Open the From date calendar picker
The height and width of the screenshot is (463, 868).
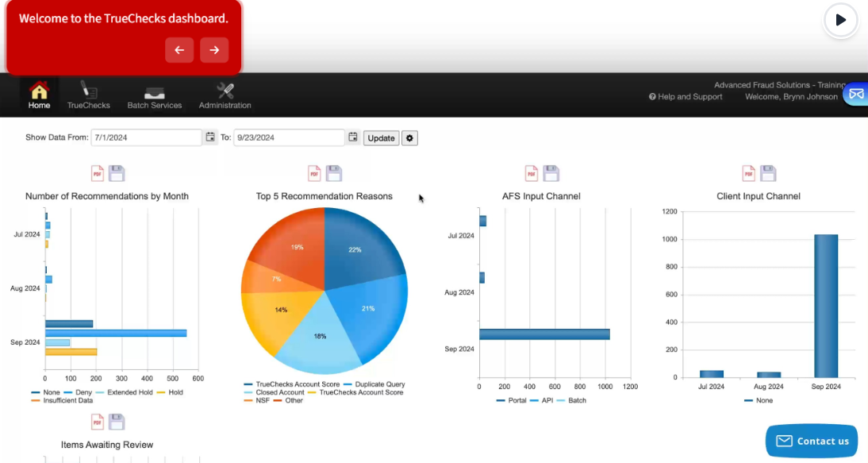tap(210, 137)
